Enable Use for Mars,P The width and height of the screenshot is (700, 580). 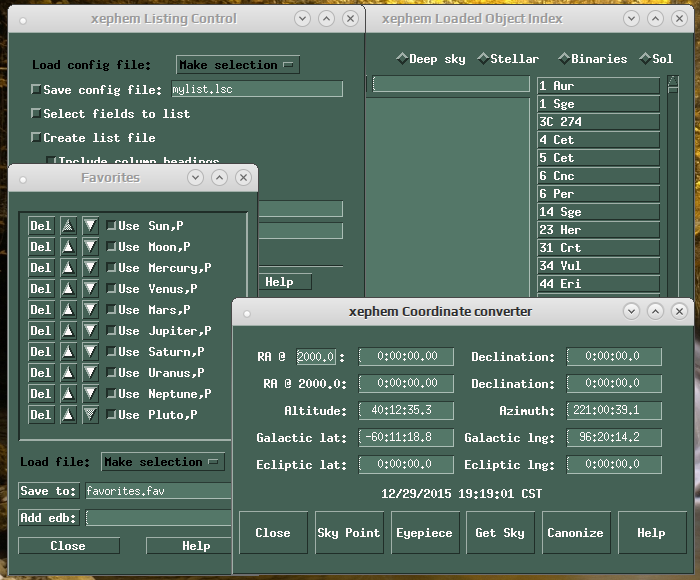(111, 309)
